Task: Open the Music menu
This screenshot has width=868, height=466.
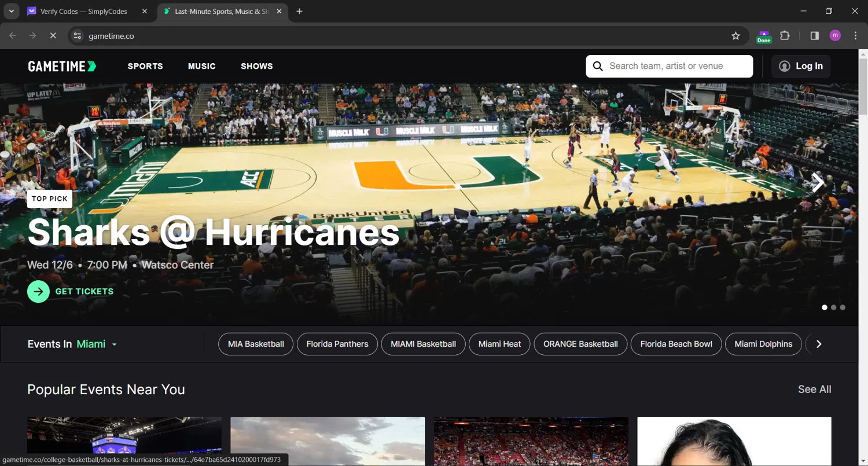Action: pos(202,66)
